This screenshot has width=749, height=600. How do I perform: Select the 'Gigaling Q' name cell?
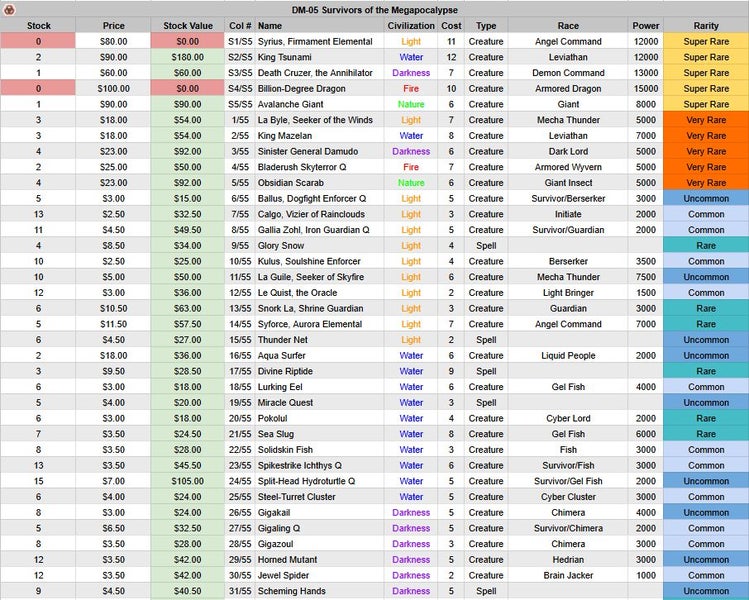pyautogui.click(x=320, y=528)
